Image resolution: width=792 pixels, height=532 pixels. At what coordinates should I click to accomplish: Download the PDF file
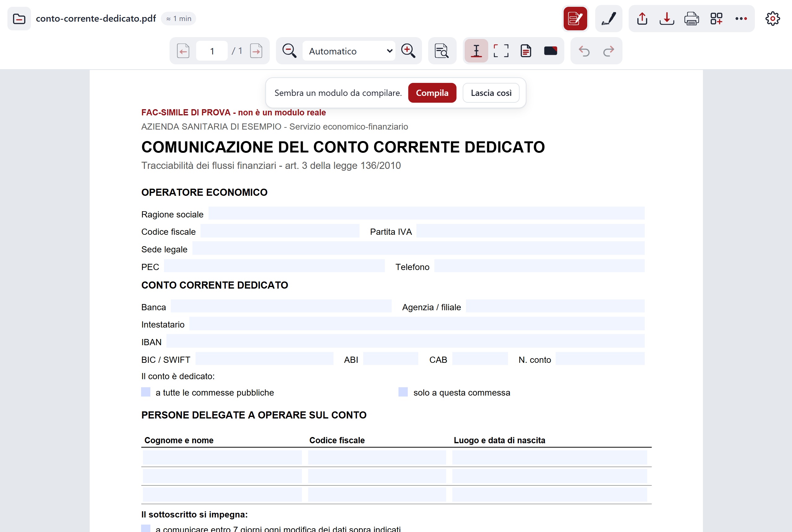click(667, 19)
